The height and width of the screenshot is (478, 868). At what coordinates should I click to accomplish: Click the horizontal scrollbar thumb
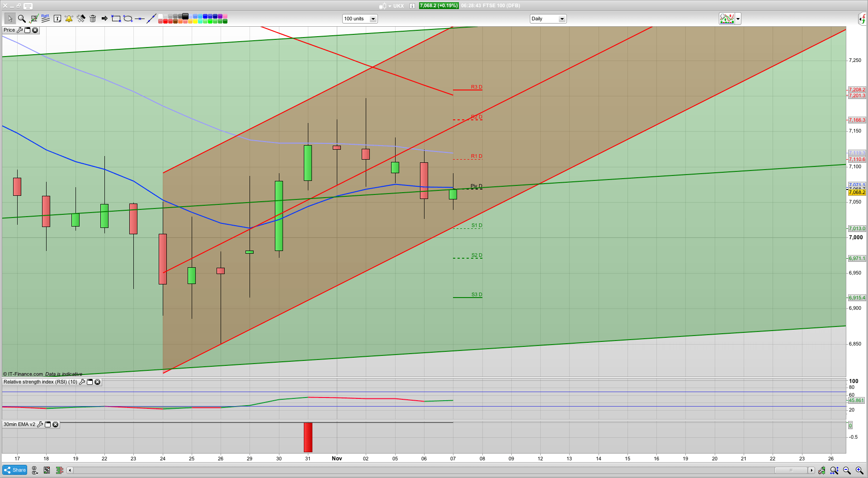pos(791,470)
